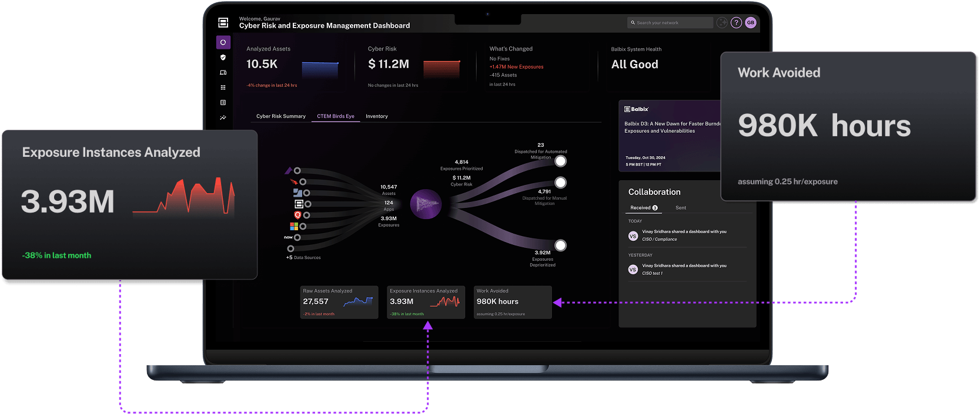Viewport: 980px width, 414px height.
Task: Select the Received tab in Collaboration
Action: click(644, 208)
